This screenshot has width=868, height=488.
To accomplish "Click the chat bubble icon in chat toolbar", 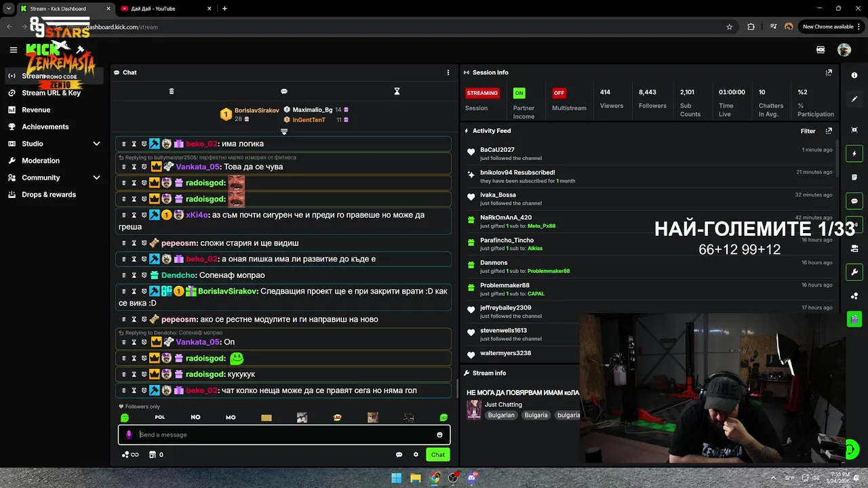I will (284, 91).
